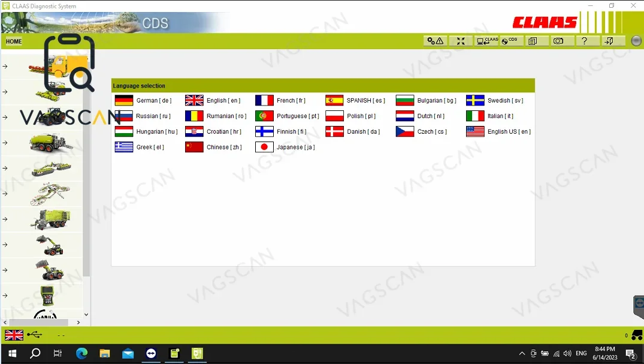Select French [fr] language

coord(280,100)
